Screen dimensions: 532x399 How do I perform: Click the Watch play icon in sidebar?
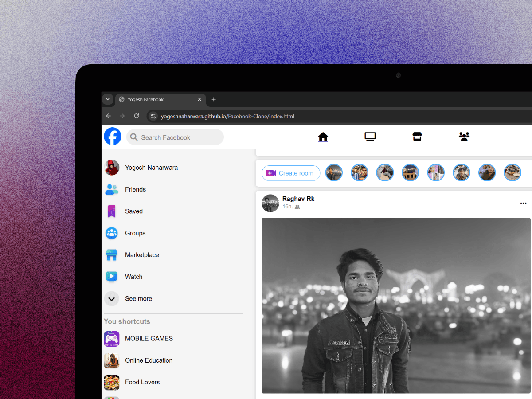coord(112,277)
